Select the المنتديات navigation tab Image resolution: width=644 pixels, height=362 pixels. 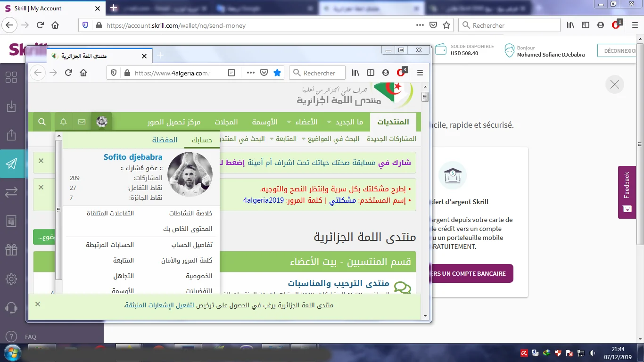pyautogui.click(x=393, y=122)
